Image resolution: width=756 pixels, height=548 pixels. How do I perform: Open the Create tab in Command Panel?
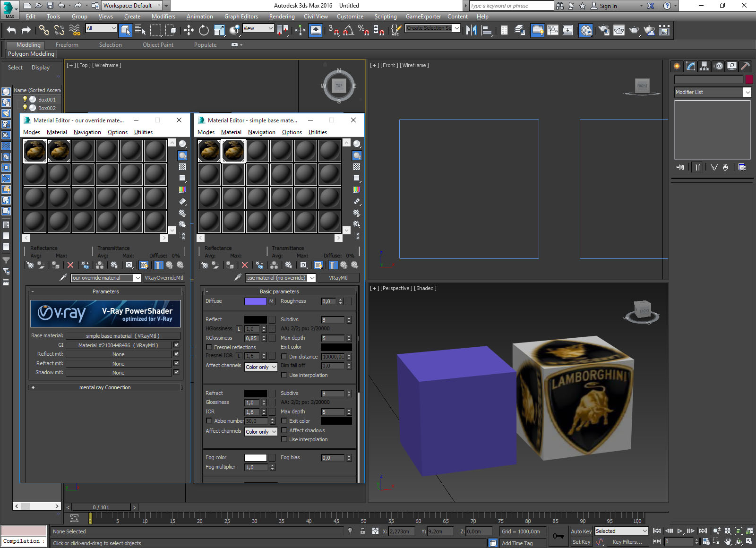677,66
